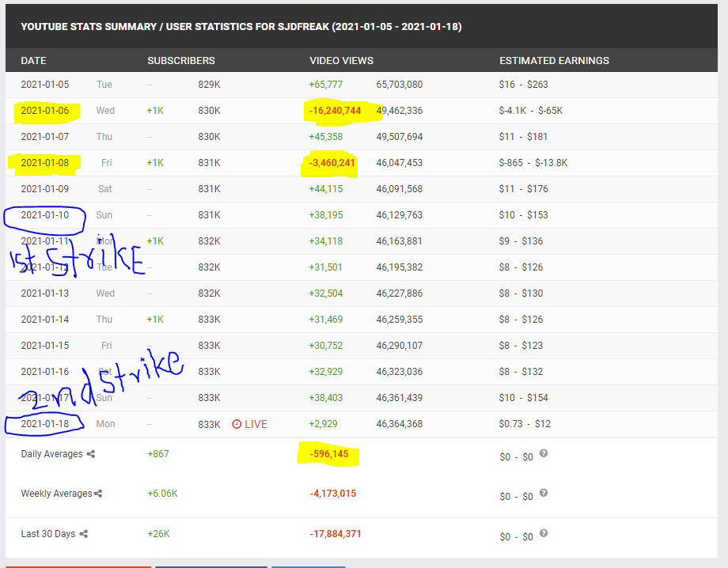Click the +45,358 views change value
The width and height of the screenshot is (728, 568).
click(x=326, y=136)
